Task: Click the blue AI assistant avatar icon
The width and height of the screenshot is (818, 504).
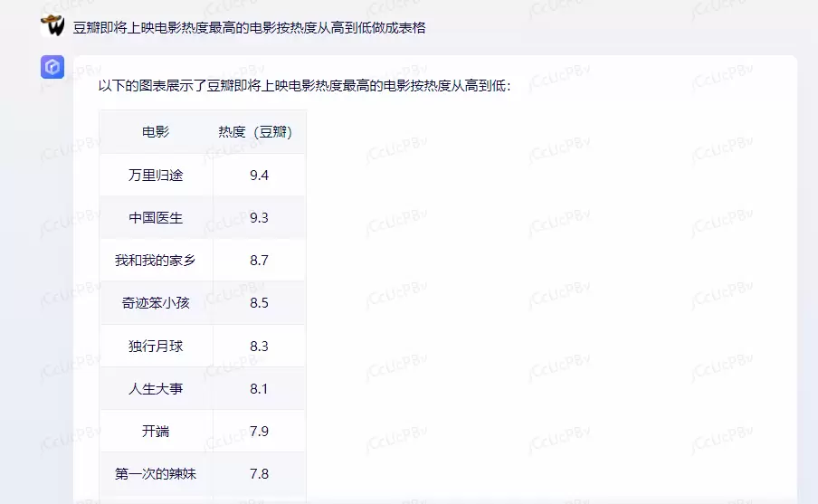Action: tap(52, 67)
